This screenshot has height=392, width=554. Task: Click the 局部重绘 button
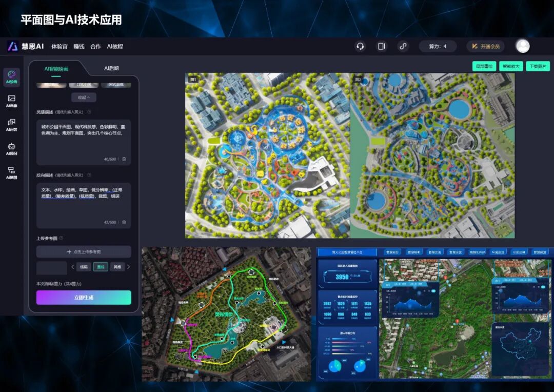pos(484,66)
